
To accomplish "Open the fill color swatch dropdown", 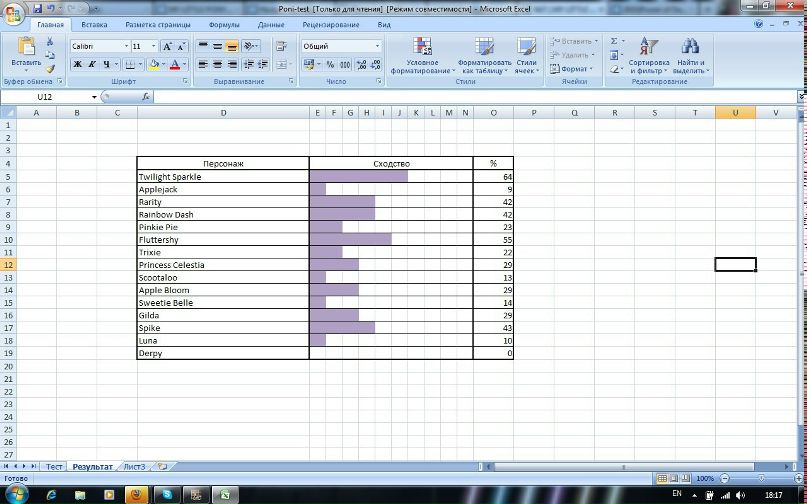I will pyautogui.click(x=164, y=64).
